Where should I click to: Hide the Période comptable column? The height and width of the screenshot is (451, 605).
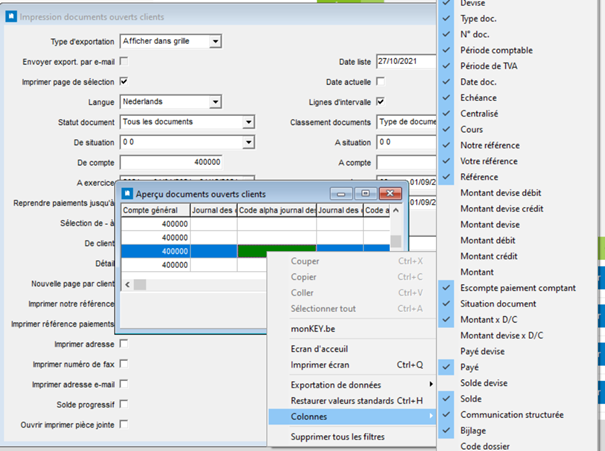(517, 50)
